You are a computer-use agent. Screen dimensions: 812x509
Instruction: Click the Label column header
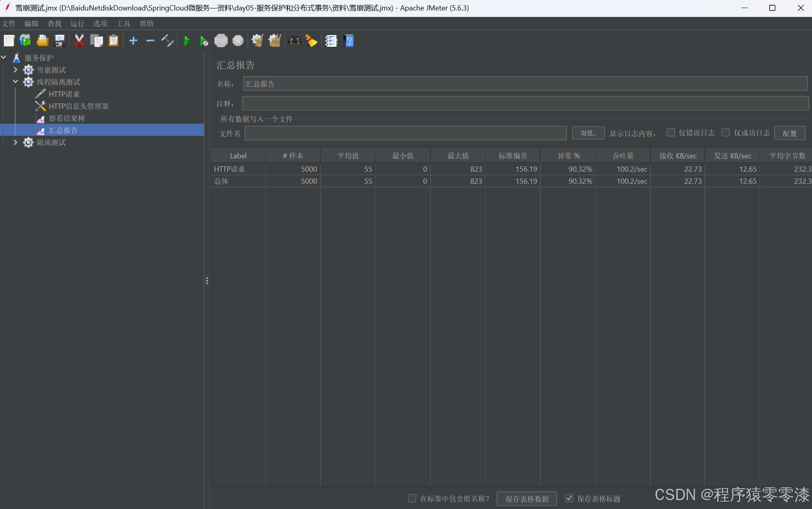[x=238, y=156]
